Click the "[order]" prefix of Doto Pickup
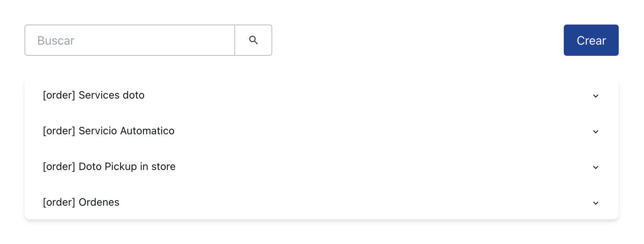 (59, 167)
